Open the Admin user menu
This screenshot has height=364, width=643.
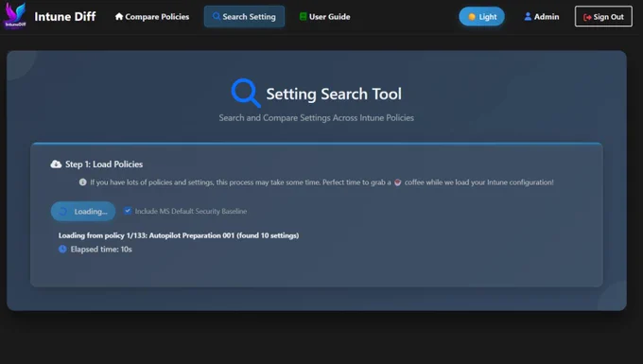pyautogui.click(x=541, y=17)
